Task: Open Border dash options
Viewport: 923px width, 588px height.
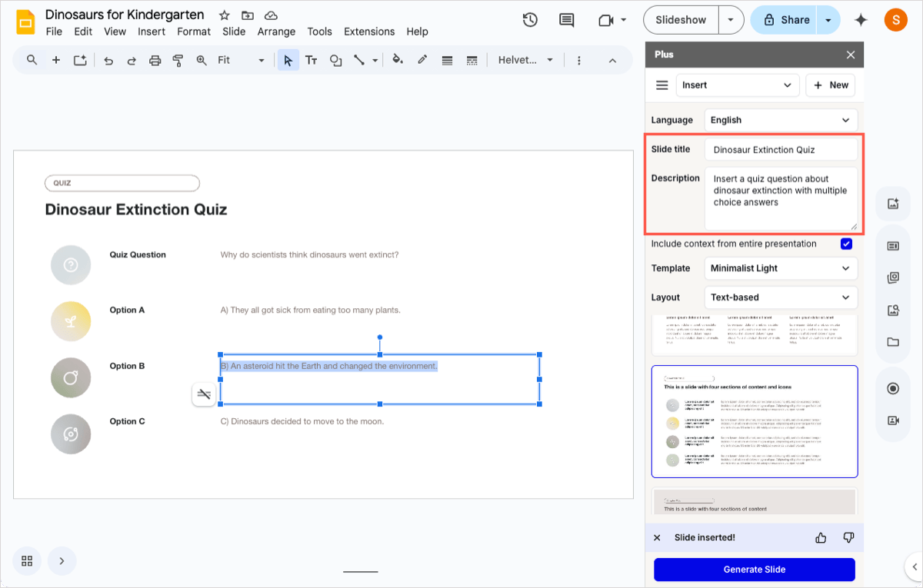Action: (x=472, y=60)
